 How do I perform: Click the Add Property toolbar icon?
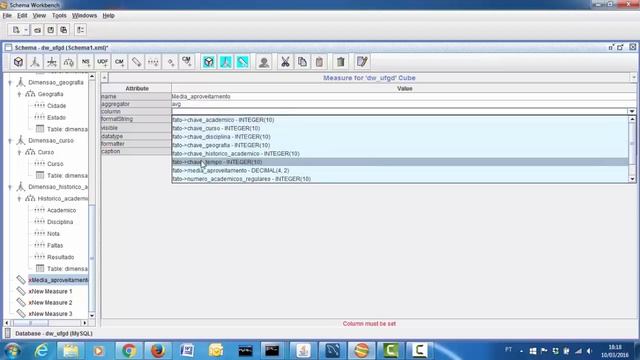[170, 62]
